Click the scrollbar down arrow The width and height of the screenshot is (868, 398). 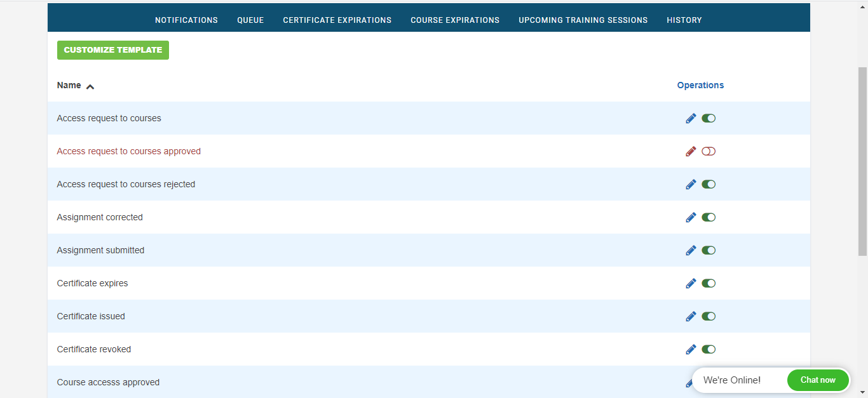(x=862, y=392)
